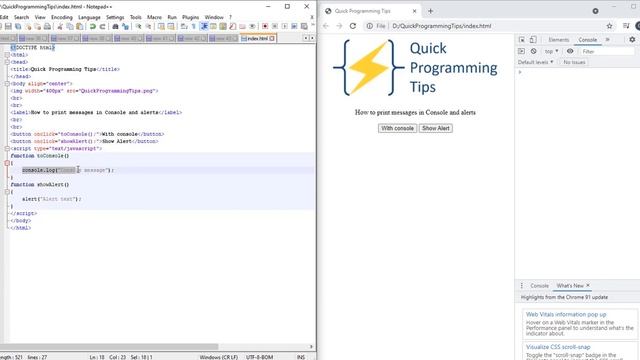Screen dimensions: 640x360
Task: Click the With console button
Action: [397, 128]
